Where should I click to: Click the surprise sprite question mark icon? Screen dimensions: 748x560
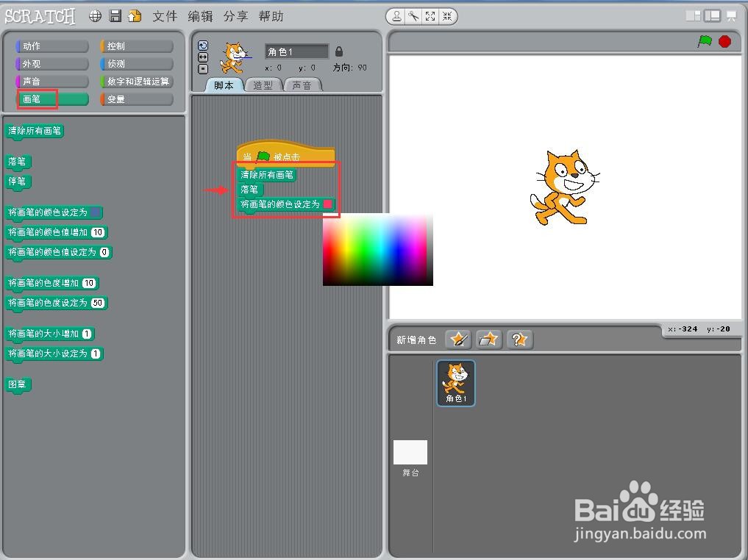(519, 339)
